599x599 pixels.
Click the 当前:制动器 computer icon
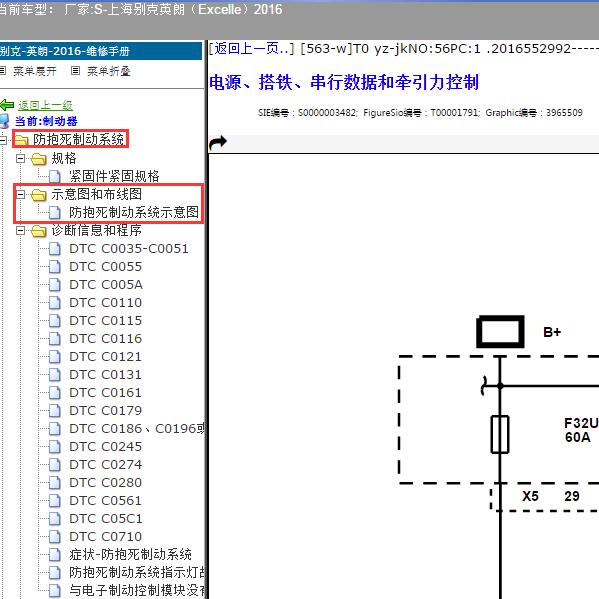tap(5, 121)
